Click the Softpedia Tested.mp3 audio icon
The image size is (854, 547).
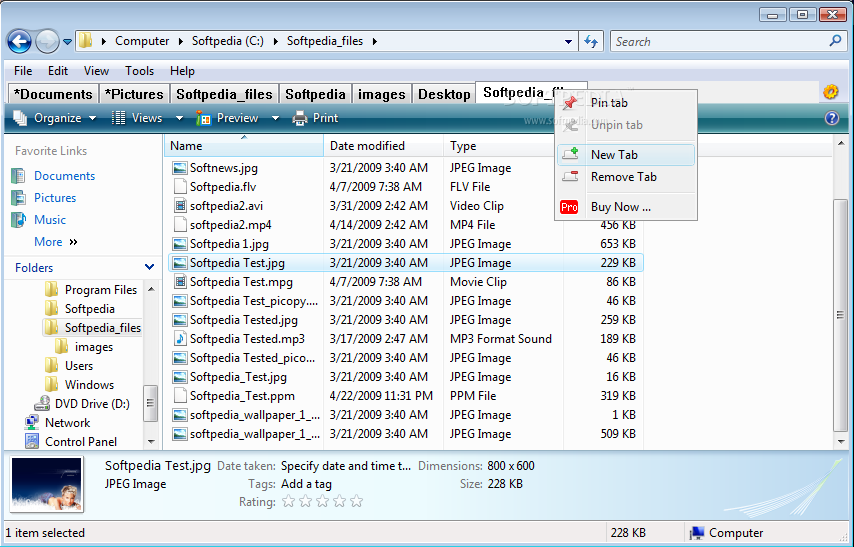(180, 339)
